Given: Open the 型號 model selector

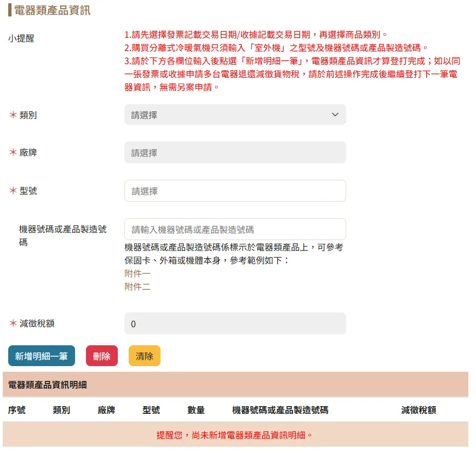Looking at the screenshot, I should pos(235,190).
